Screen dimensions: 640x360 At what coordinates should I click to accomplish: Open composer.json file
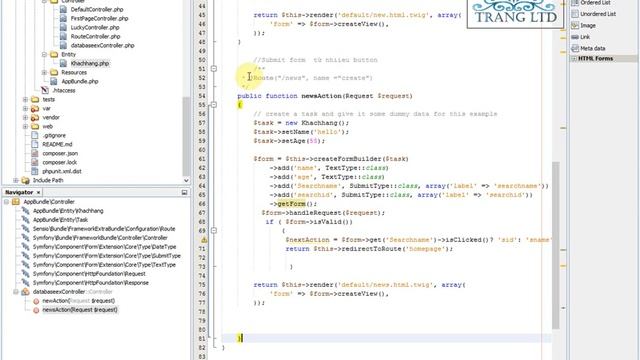coord(60,153)
